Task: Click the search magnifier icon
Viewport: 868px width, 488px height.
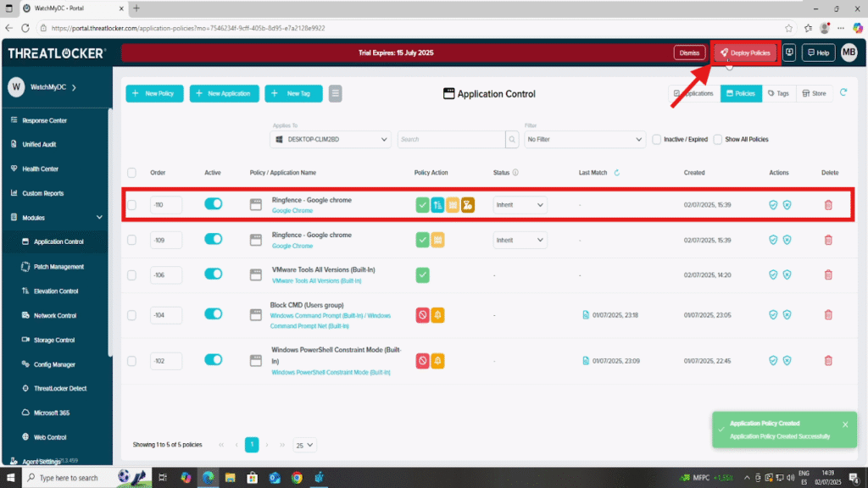Action: pyautogui.click(x=512, y=140)
